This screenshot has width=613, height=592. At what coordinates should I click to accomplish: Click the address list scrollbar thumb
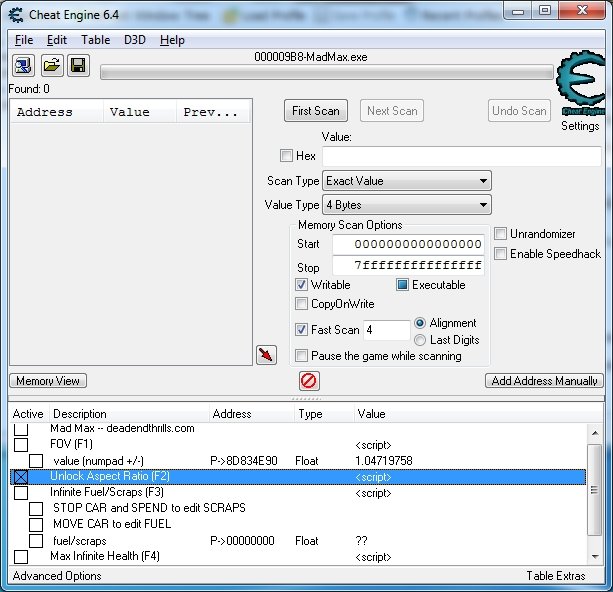point(595,490)
